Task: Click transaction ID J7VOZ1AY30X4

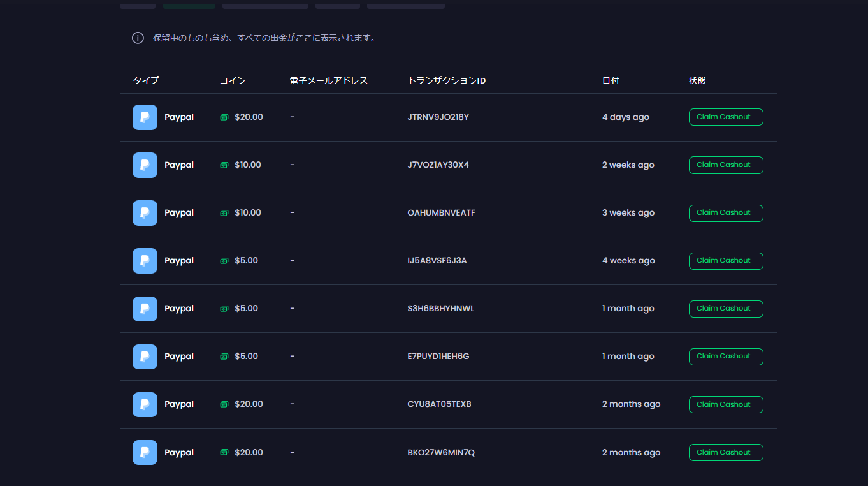Action: coord(438,165)
